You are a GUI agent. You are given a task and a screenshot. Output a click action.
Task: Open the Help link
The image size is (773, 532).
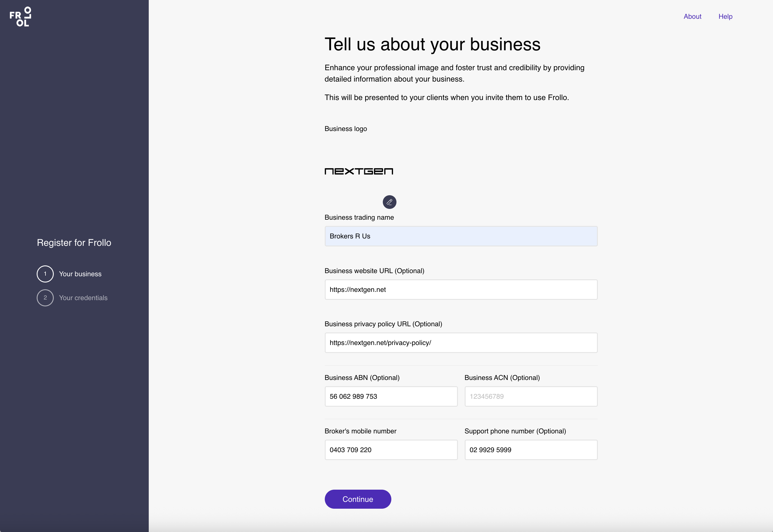[725, 16]
